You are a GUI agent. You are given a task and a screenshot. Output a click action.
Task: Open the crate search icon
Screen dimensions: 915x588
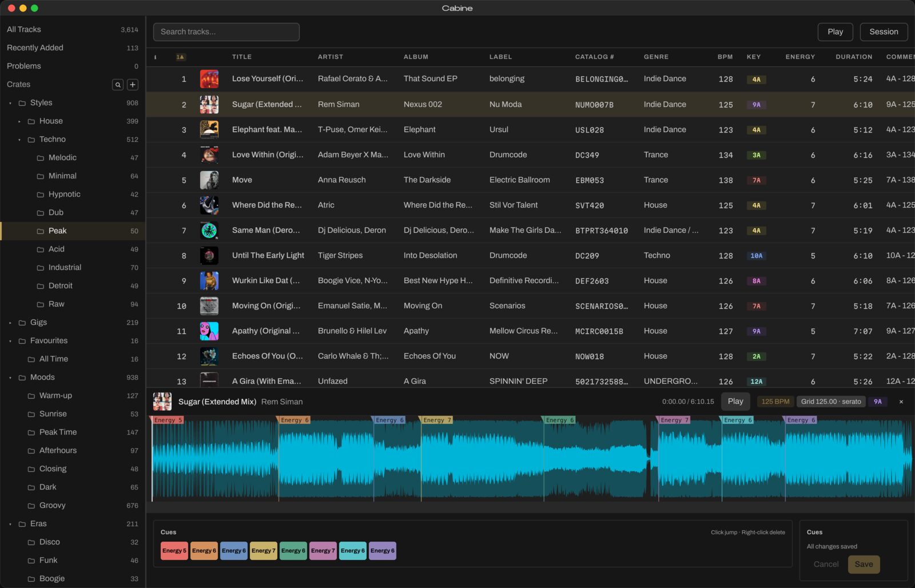click(118, 85)
